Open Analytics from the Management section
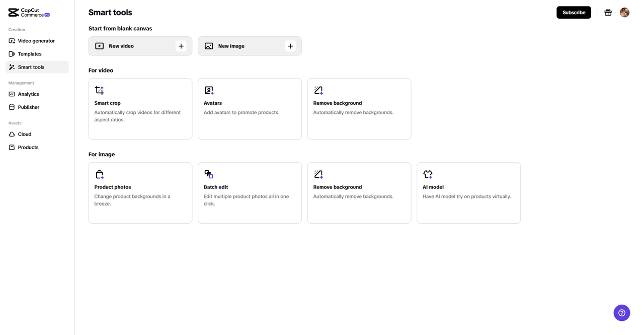Viewport: 644px width, 335px height. click(28, 94)
